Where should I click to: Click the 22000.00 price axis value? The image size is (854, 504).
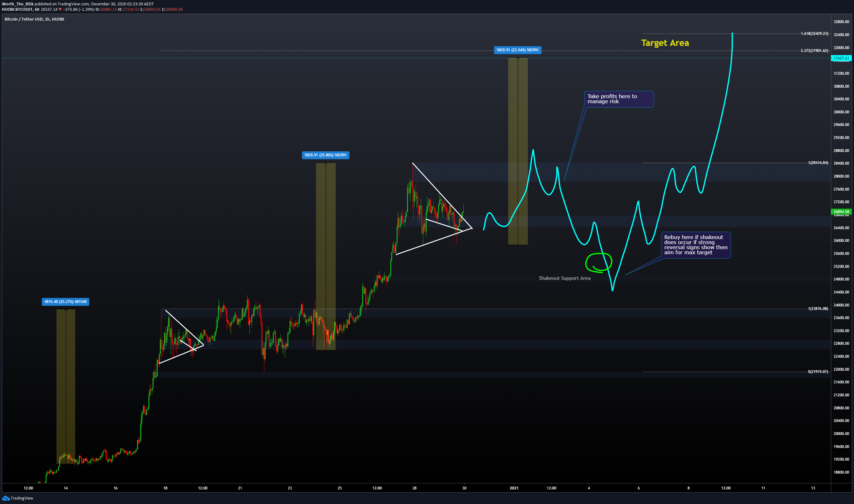tap(841, 369)
